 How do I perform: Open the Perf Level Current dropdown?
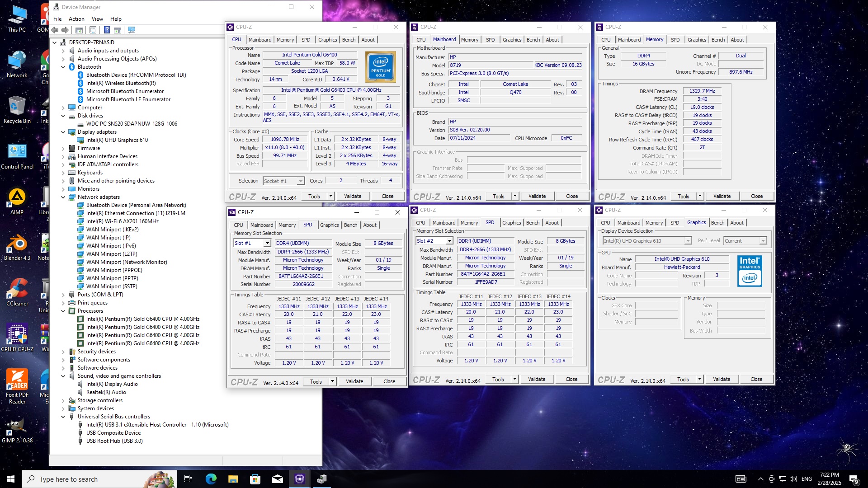click(x=763, y=241)
